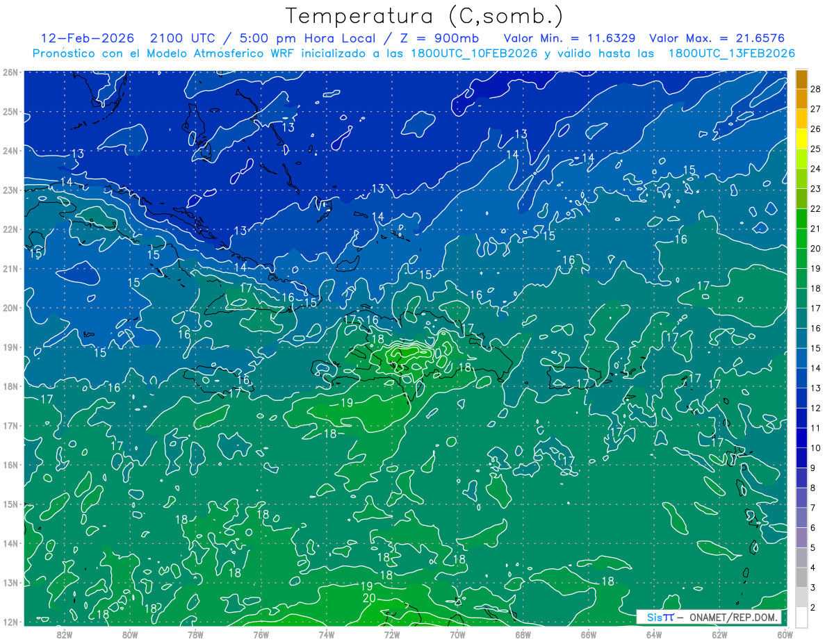Click the '19N' latitude axis label

click(10, 347)
